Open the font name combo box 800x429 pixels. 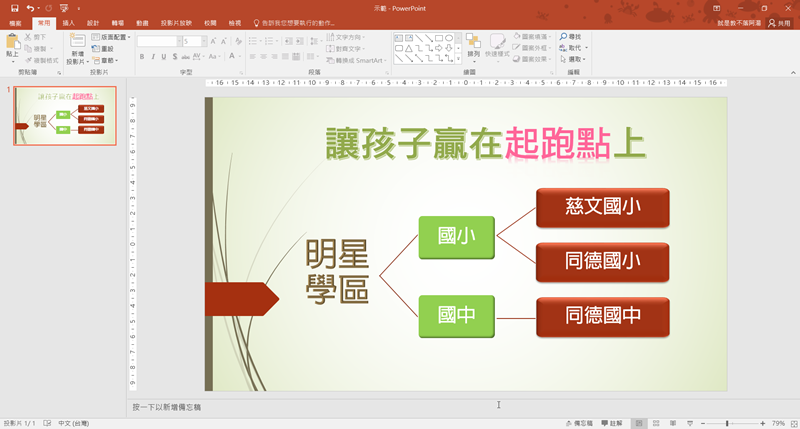click(160, 41)
